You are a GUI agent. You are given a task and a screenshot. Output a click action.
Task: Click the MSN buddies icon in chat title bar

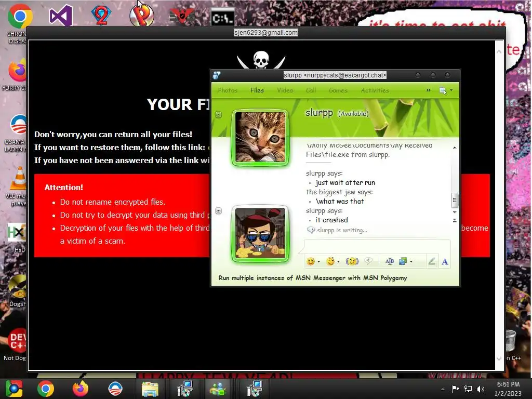(x=217, y=75)
